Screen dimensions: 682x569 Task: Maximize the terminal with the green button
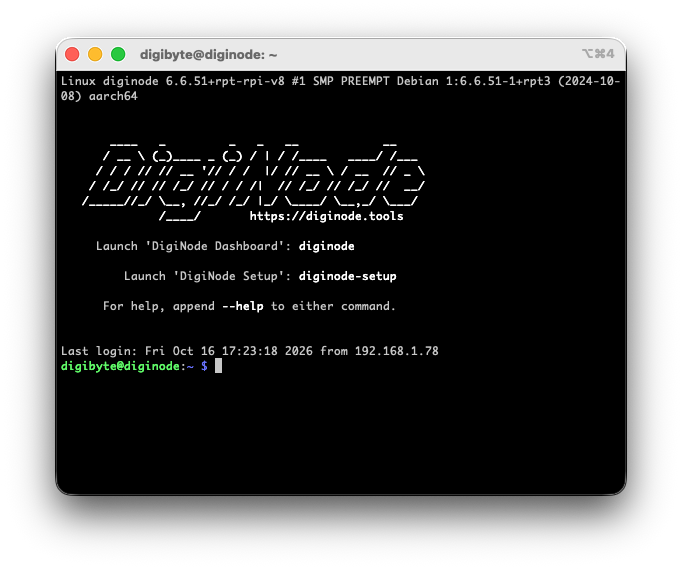pos(118,54)
